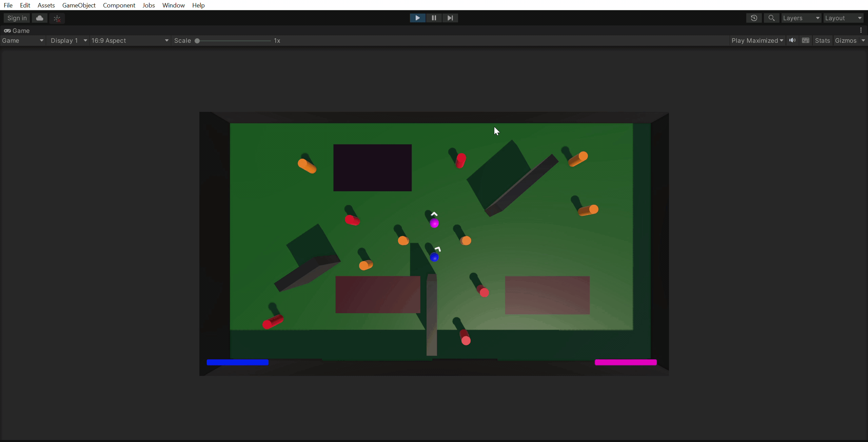The height and width of the screenshot is (442, 868).
Task: Click the magenta health bar
Action: [626, 362]
